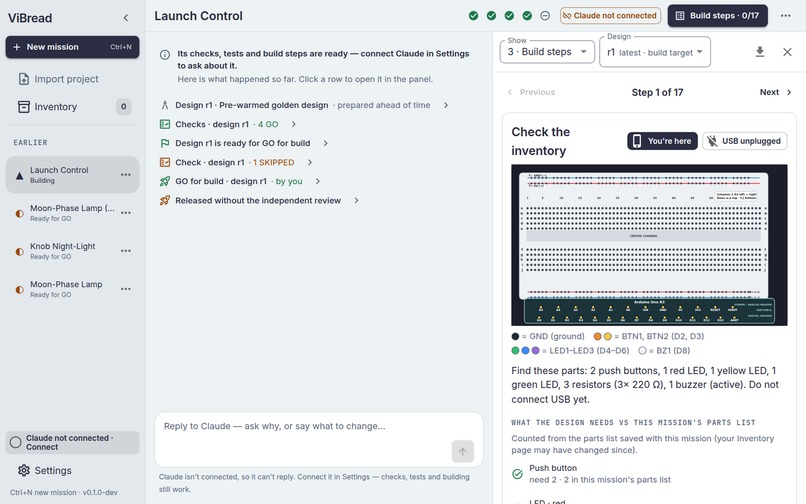
Task: Click the orange BTN1 legend dot
Action: pyautogui.click(x=597, y=336)
